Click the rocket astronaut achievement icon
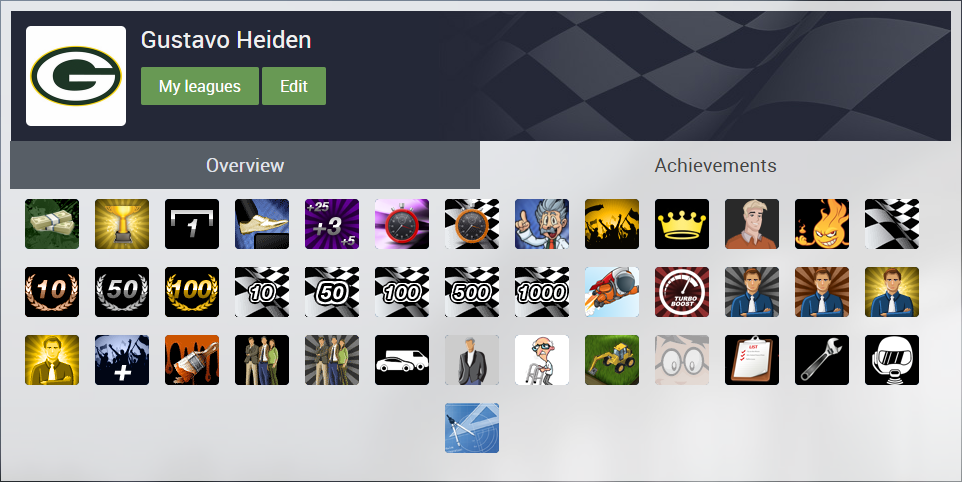The image size is (962, 482). point(612,292)
